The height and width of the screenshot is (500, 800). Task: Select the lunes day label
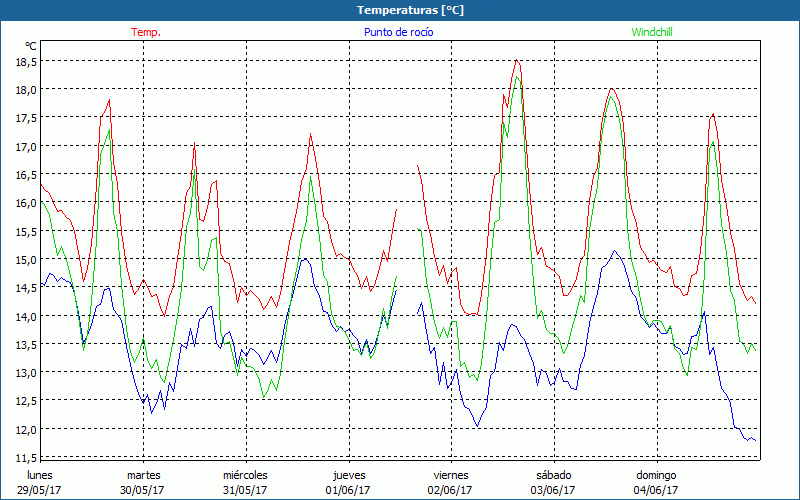(39, 475)
